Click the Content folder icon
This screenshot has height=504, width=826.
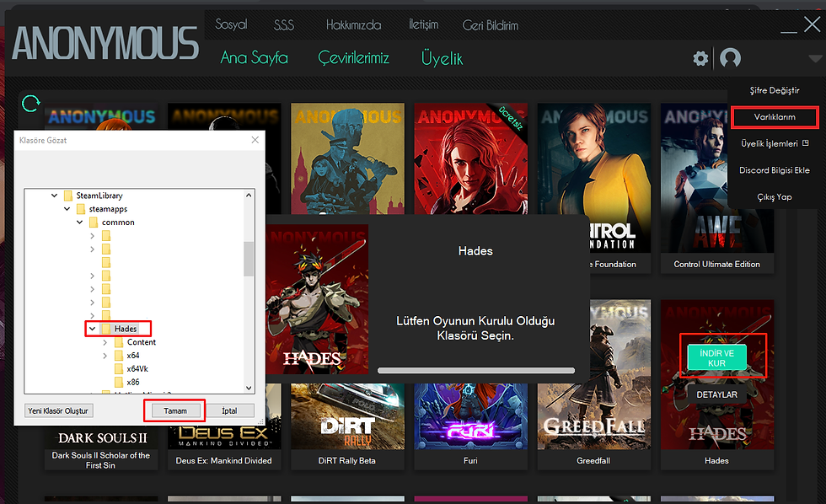pos(119,342)
